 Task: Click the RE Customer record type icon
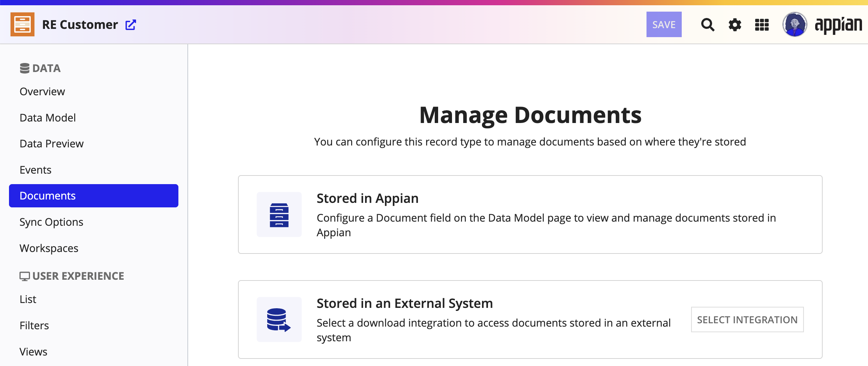tap(22, 24)
